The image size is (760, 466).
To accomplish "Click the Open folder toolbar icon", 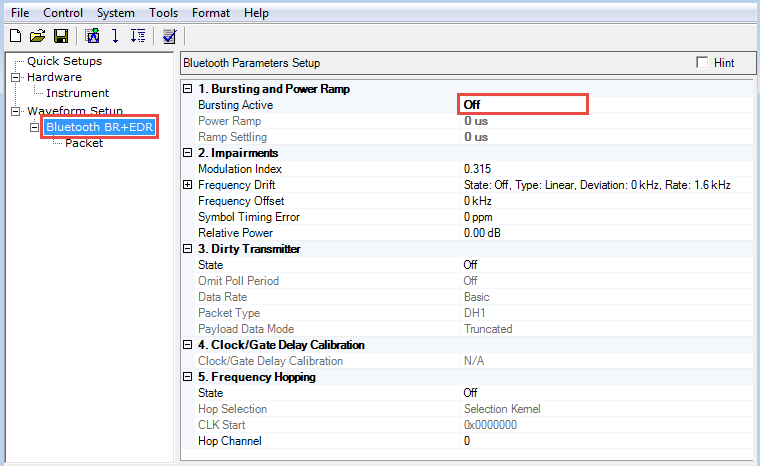I will coord(37,37).
